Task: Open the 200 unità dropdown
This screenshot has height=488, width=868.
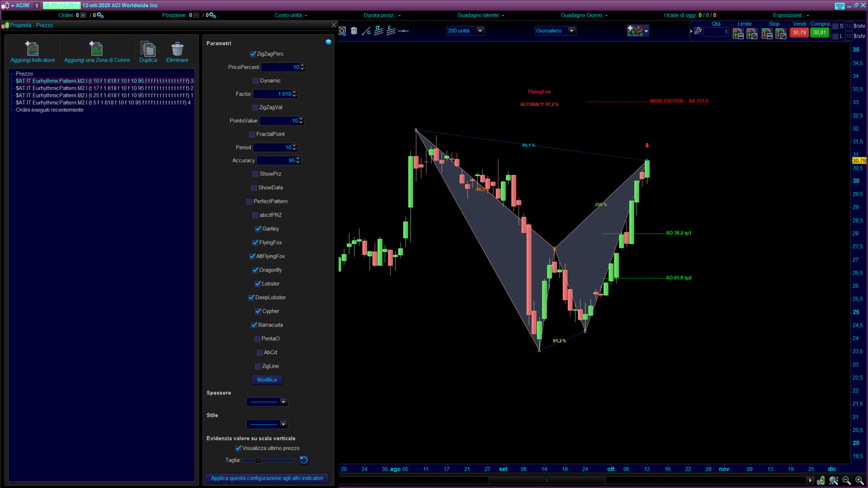Action: (x=480, y=31)
